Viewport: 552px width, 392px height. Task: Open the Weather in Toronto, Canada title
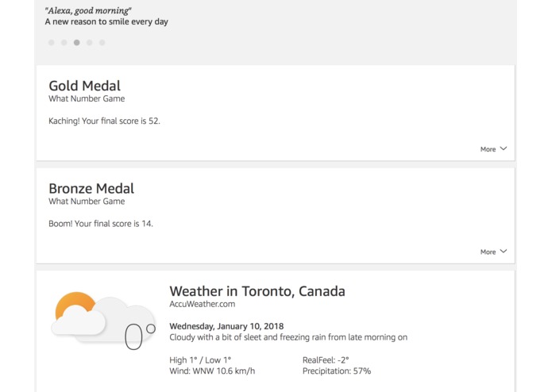pos(257,291)
